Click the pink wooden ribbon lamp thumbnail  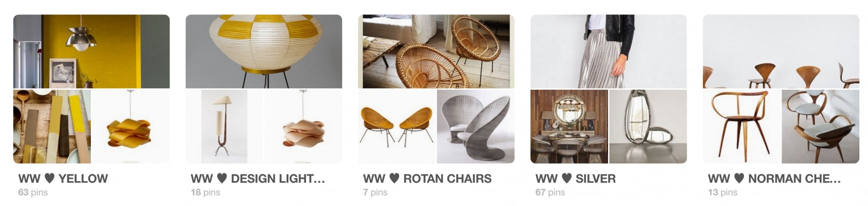click(303, 126)
